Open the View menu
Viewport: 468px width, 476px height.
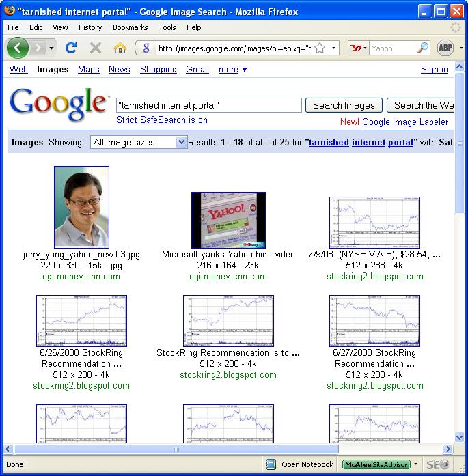click(60, 27)
